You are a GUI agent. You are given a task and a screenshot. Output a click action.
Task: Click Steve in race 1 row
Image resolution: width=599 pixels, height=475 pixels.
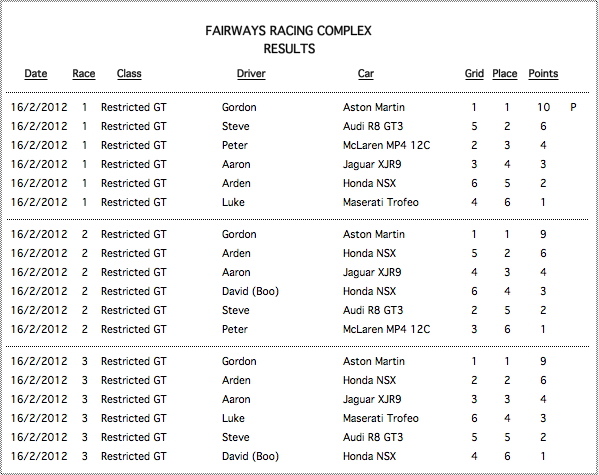(x=236, y=126)
